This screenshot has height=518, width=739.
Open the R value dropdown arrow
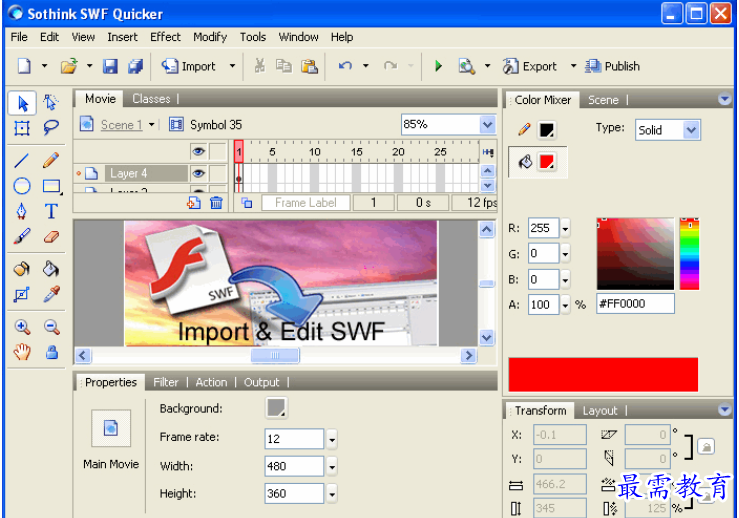point(565,229)
